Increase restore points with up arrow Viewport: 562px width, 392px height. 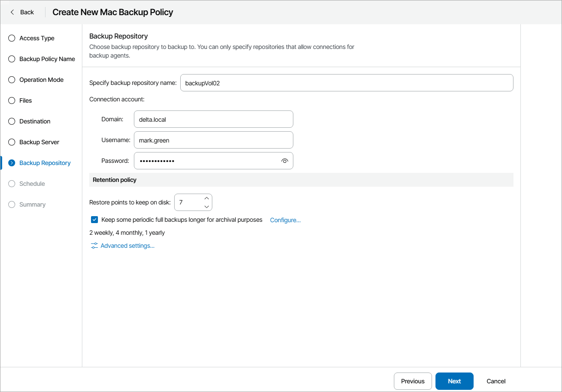tap(207, 198)
